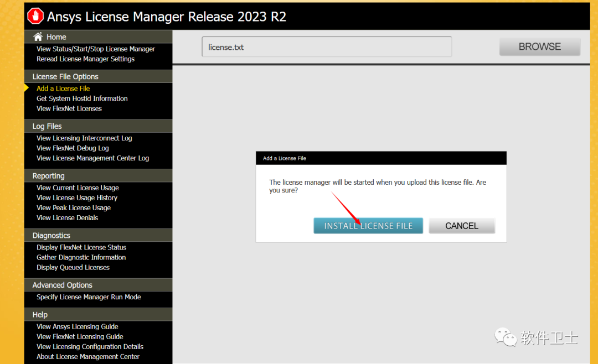Image resolution: width=598 pixels, height=364 pixels.
Task: Open View License Denials
Action: [x=67, y=217]
